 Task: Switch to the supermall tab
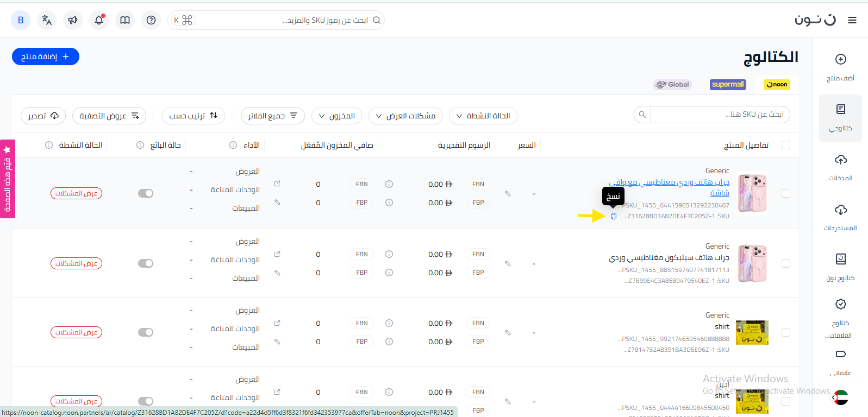pos(728,84)
